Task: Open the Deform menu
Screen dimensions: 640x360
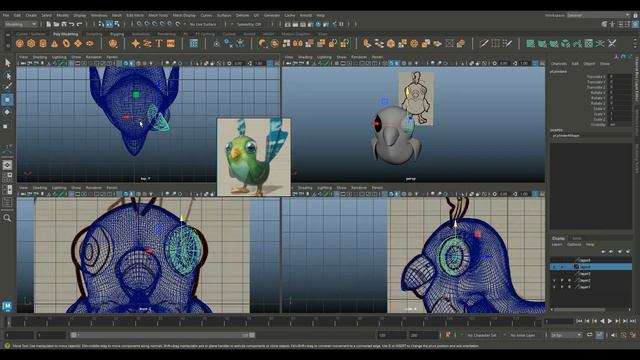Action: tap(242, 15)
